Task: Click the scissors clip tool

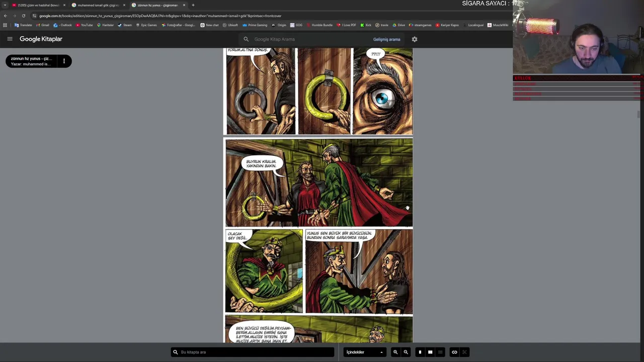Action: click(x=464, y=352)
